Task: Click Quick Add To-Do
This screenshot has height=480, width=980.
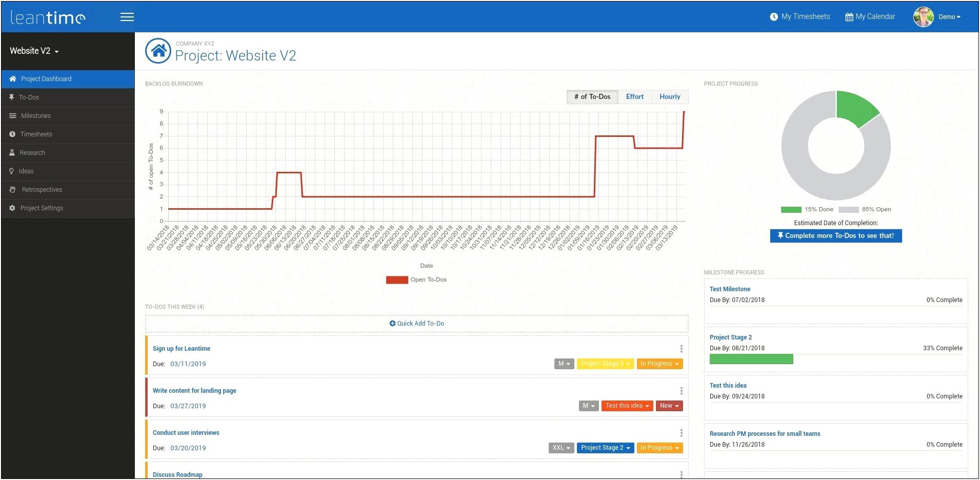Action: click(x=417, y=324)
